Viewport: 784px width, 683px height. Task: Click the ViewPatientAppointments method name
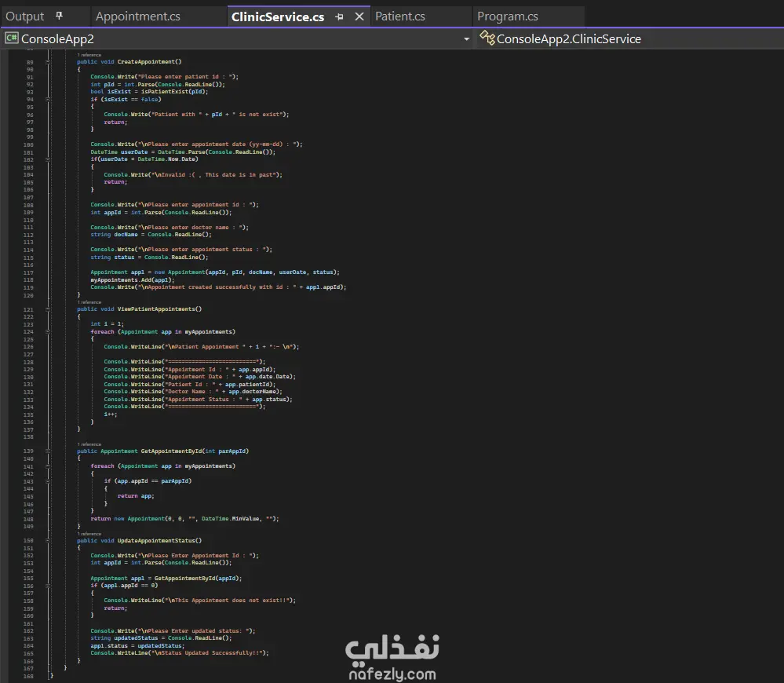coord(156,309)
